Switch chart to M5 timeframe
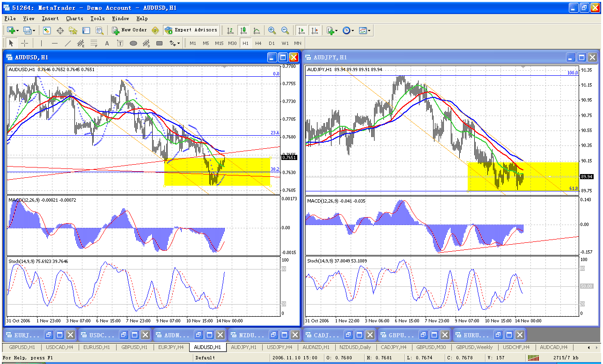Image resolution: width=603 pixels, height=364 pixels. click(206, 44)
